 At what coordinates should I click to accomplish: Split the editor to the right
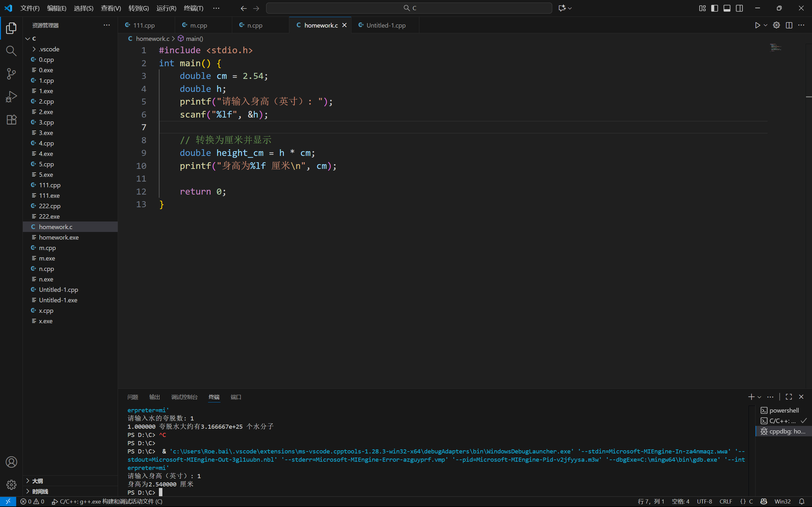(x=789, y=25)
